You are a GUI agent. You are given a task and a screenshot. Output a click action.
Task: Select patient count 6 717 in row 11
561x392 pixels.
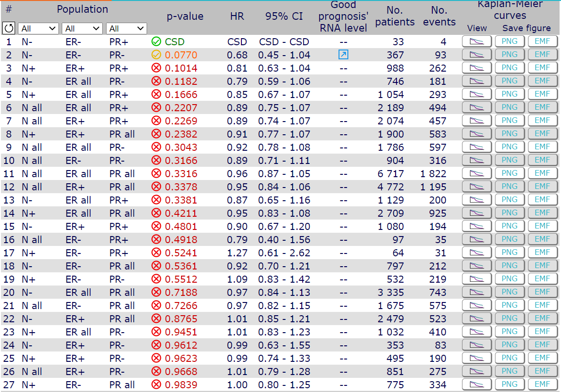pos(391,174)
